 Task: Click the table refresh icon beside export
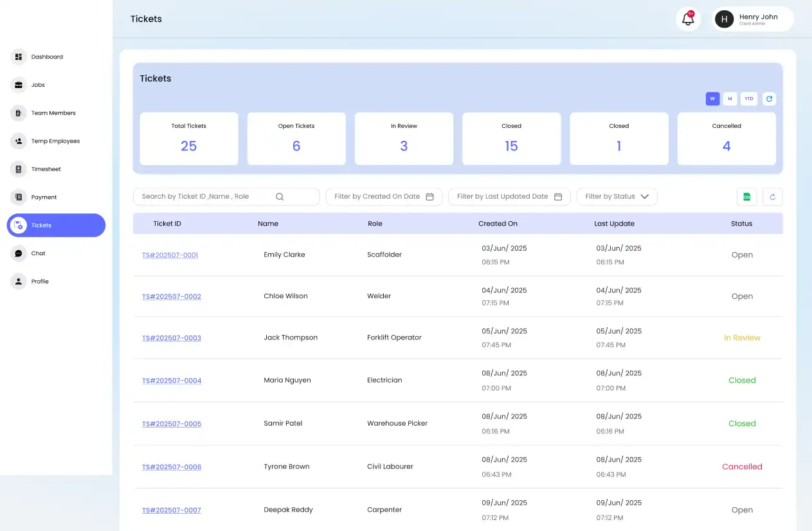pos(772,197)
